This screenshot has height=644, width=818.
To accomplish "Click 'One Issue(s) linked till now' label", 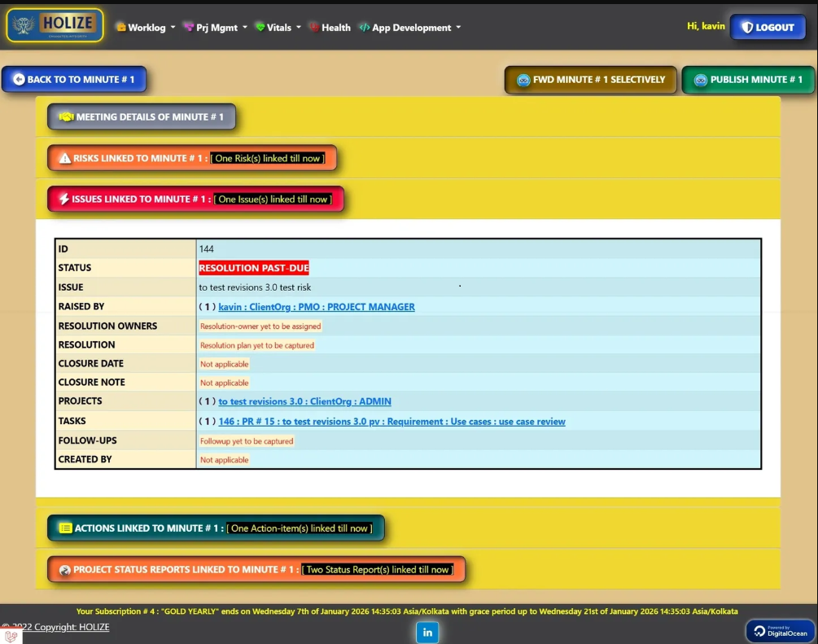I will pos(273,199).
